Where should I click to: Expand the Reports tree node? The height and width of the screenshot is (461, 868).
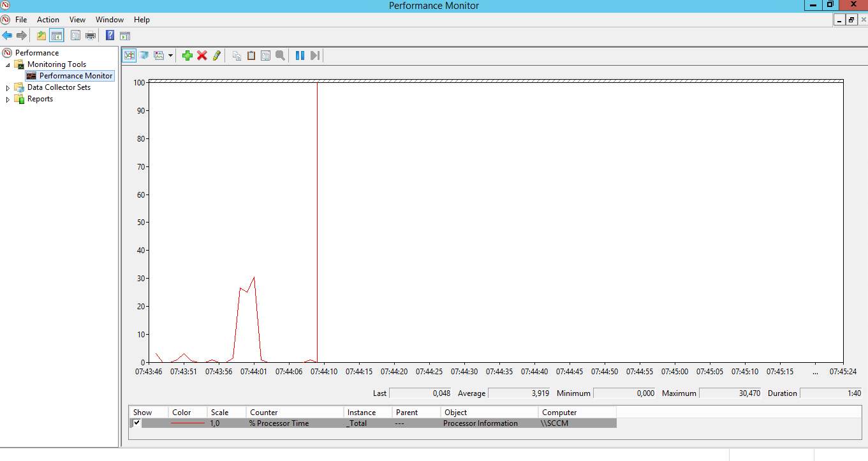pos(8,99)
